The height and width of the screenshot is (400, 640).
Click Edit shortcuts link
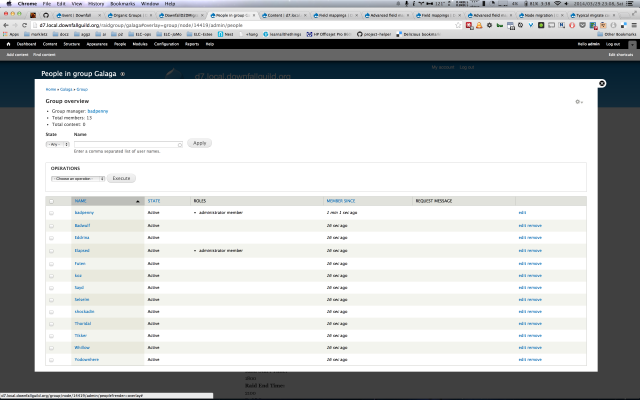point(621,55)
